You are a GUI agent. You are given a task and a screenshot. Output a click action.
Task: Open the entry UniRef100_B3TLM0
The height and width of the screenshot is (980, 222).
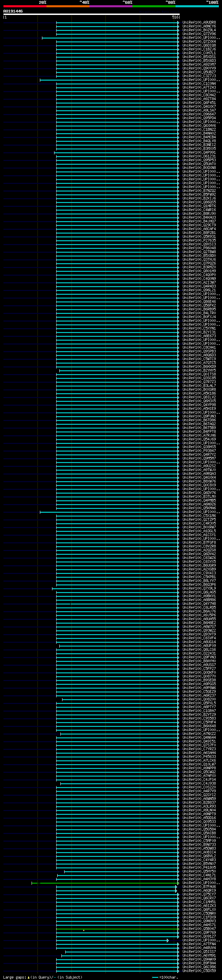[x=199, y=496]
